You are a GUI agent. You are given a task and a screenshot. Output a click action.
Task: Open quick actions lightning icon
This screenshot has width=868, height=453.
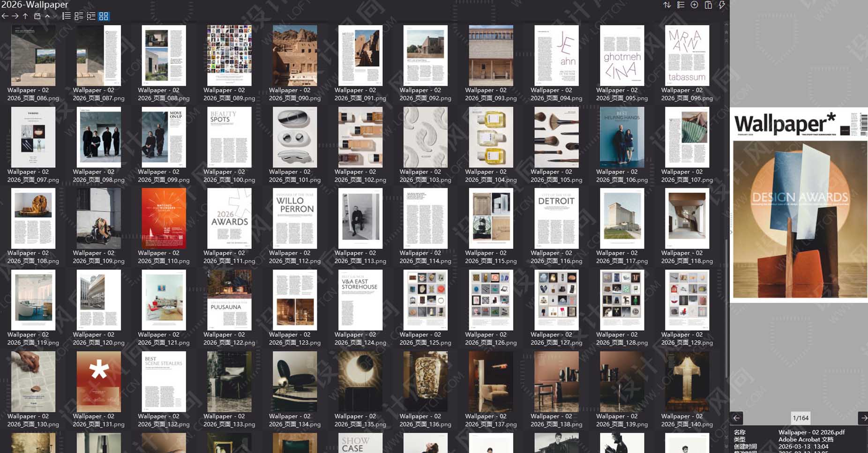[x=722, y=5]
